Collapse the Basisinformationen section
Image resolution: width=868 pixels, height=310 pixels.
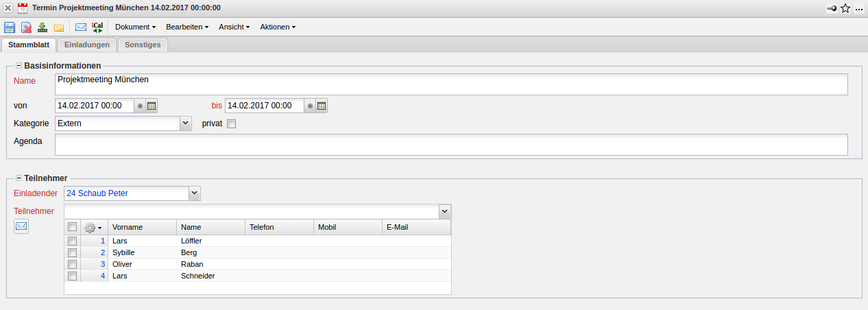click(x=19, y=66)
